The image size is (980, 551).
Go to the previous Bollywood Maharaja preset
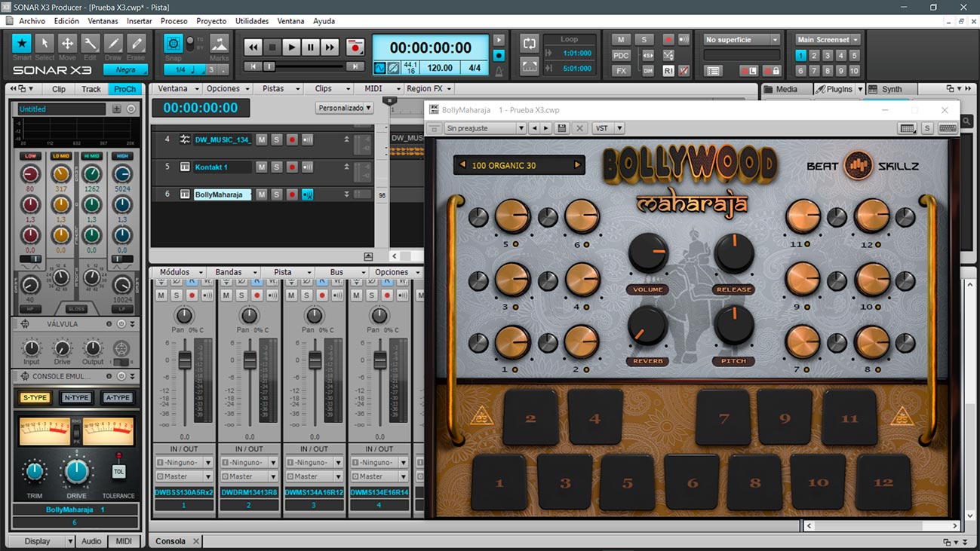(x=461, y=165)
